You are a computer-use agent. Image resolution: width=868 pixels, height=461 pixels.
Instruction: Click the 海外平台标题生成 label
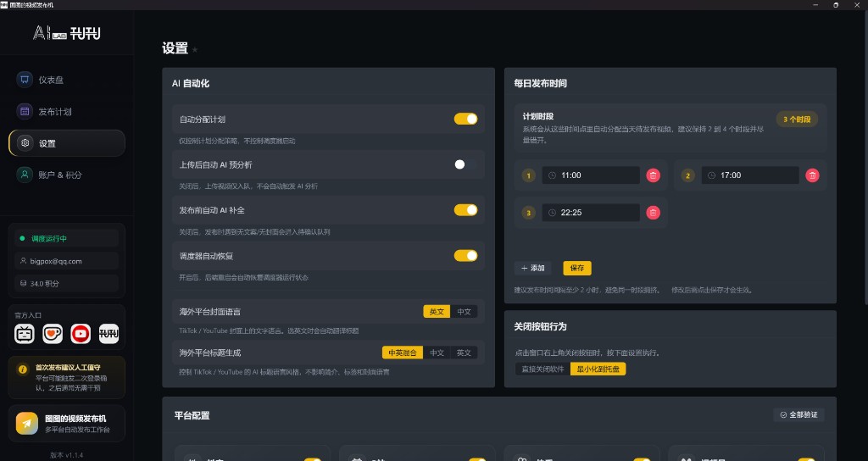click(210, 353)
